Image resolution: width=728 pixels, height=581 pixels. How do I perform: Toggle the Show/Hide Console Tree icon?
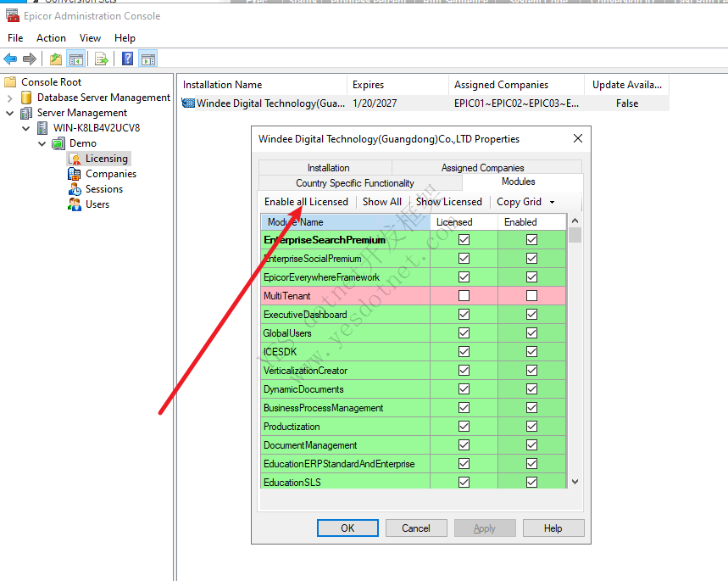point(76,59)
